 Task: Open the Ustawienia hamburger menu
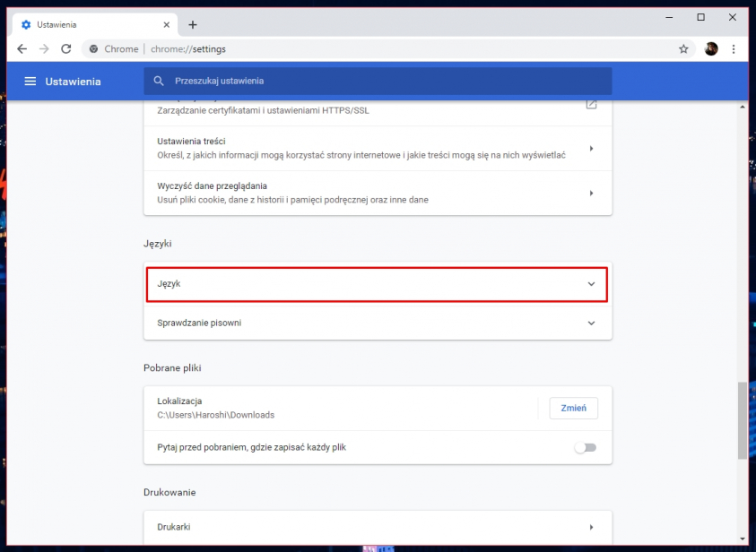tap(31, 81)
